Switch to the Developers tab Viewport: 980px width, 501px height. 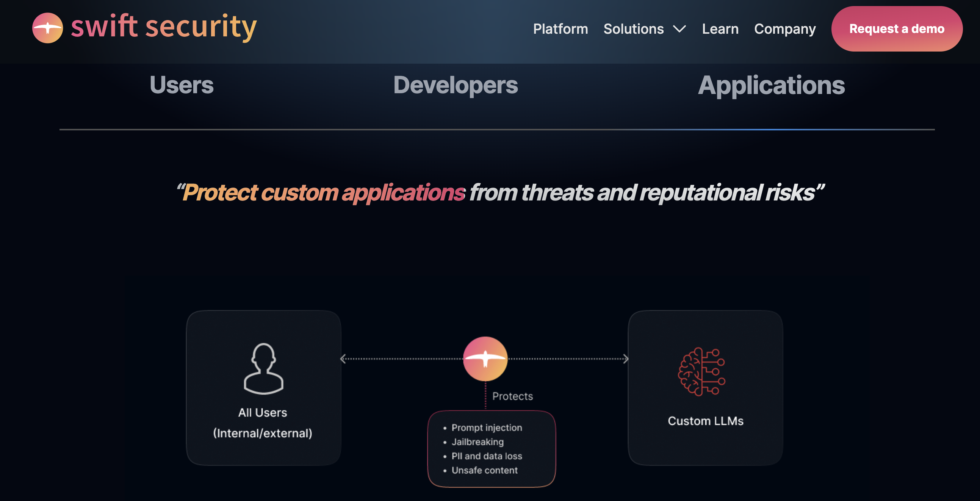(455, 85)
